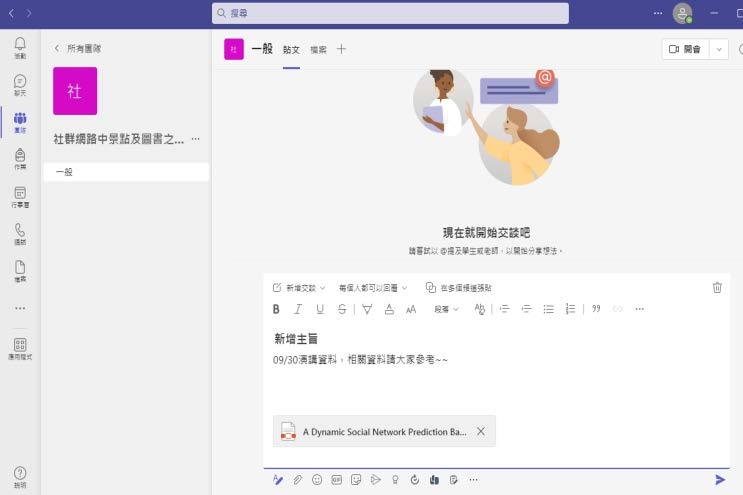
Task: Open the emoji picker in compose bar
Action: point(317,480)
